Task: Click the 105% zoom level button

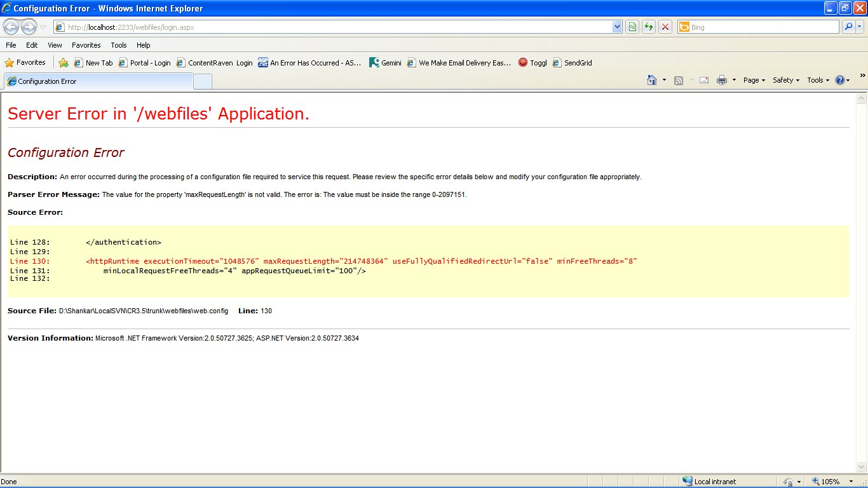Action: (x=826, y=482)
